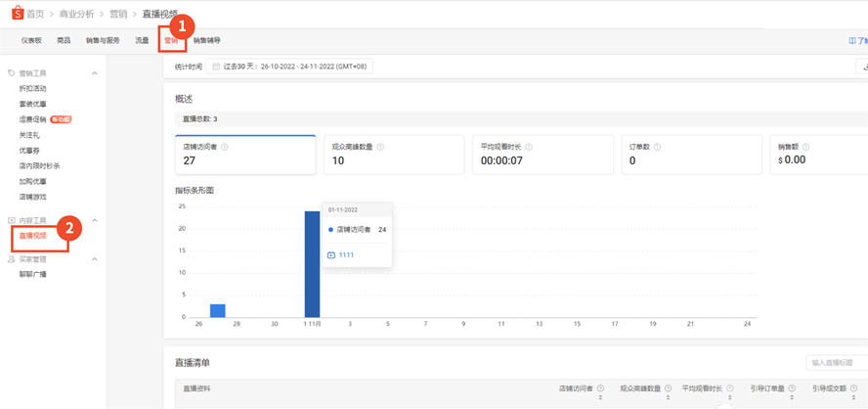Sort table by 平均观看时长 column
The height and width of the screenshot is (409, 868).
coord(730,398)
